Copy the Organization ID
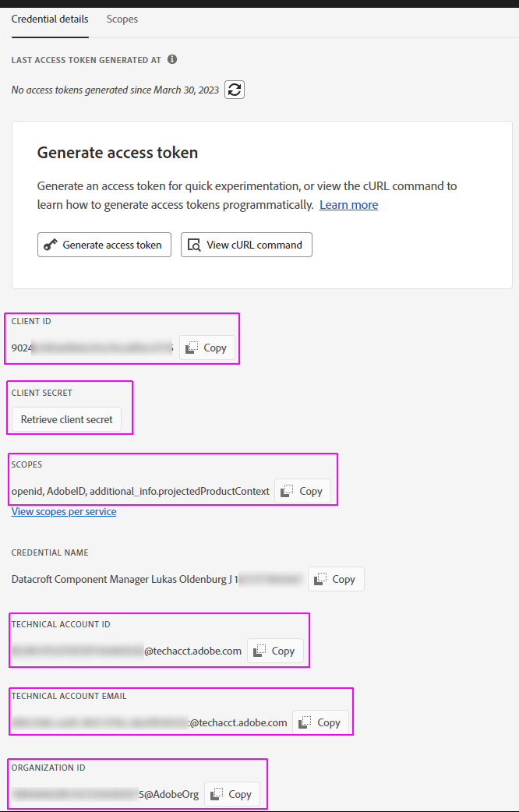 click(x=231, y=794)
